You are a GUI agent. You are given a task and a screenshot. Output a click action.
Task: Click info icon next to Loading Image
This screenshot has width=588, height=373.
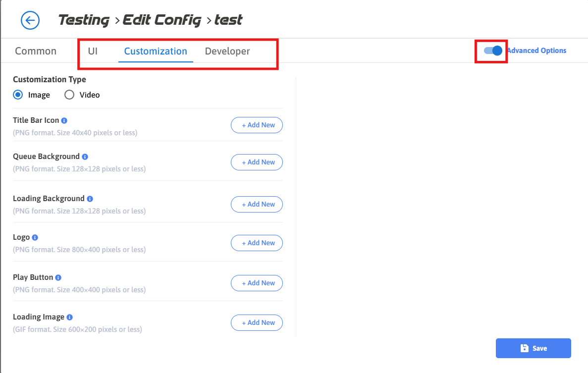pos(70,317)
